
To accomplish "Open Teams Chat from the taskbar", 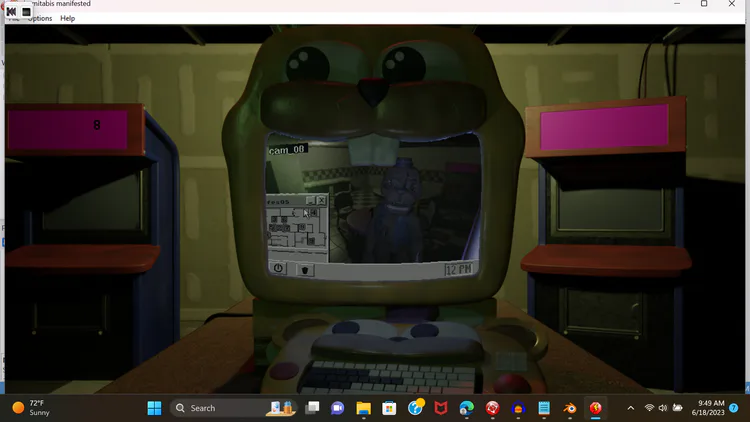I will point(338,408).
